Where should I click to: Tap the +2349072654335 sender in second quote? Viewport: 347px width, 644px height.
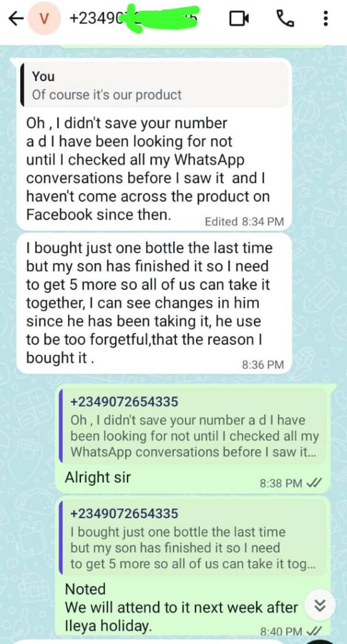(124, 513)
